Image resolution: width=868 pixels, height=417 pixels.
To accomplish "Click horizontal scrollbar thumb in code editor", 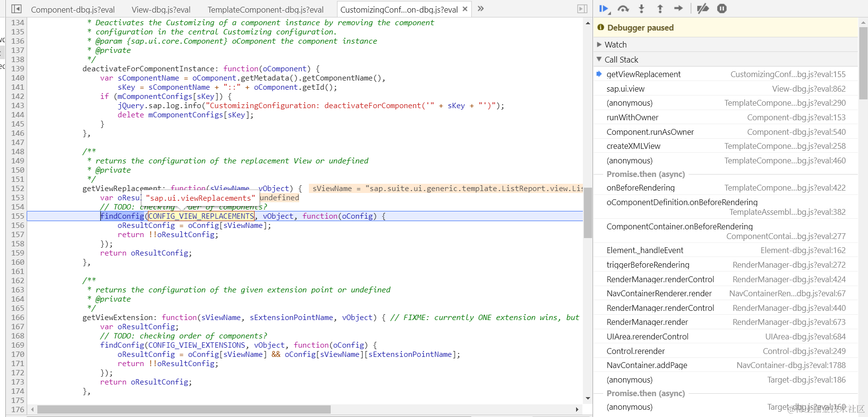I will click(x=184, y=410).
